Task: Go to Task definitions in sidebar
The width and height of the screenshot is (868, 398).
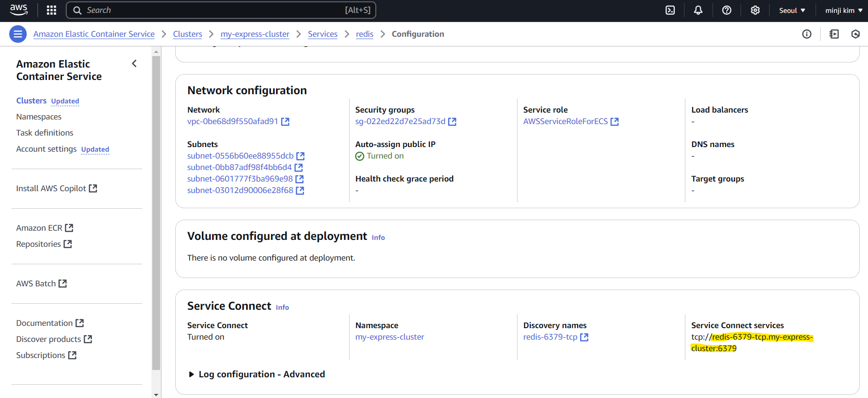Action: [45, 133]
